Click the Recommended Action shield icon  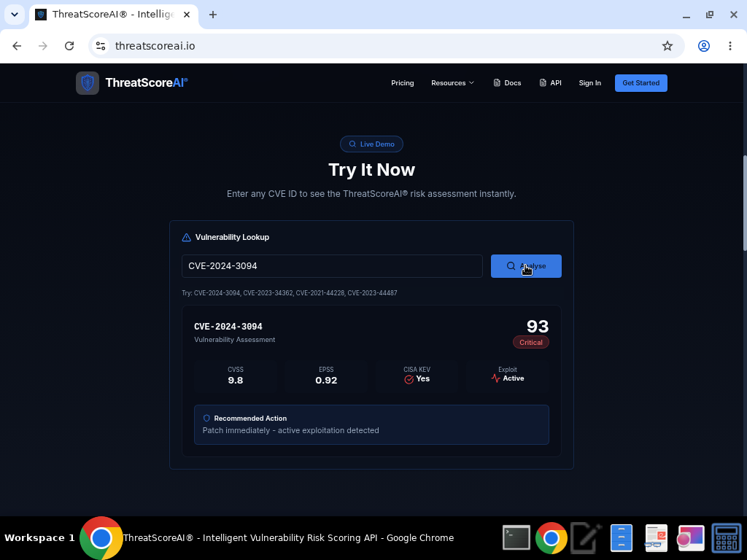point(206,418)
